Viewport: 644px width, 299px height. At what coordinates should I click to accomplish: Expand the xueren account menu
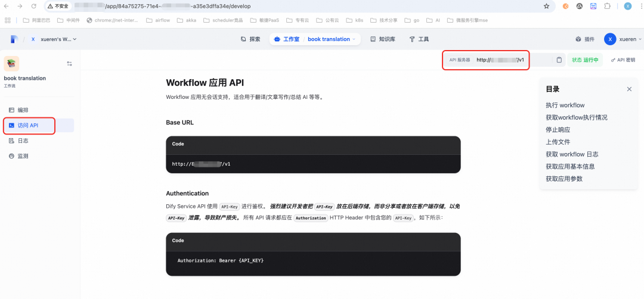(x=623, y=39)
